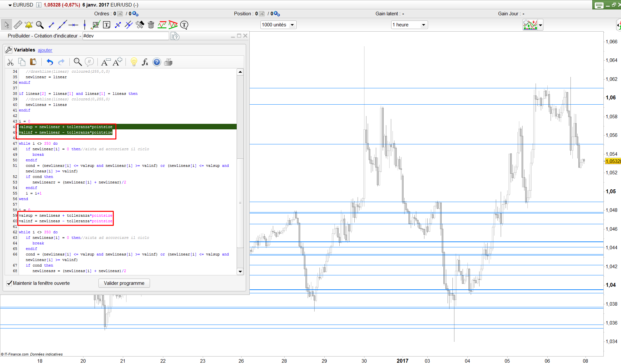Open the fx function library
The width and height of the screenshot is (621, 364).
coord(145,62)
